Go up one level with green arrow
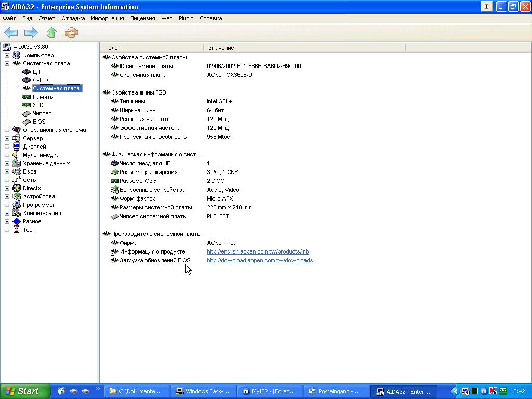 [x=51, y=33]
